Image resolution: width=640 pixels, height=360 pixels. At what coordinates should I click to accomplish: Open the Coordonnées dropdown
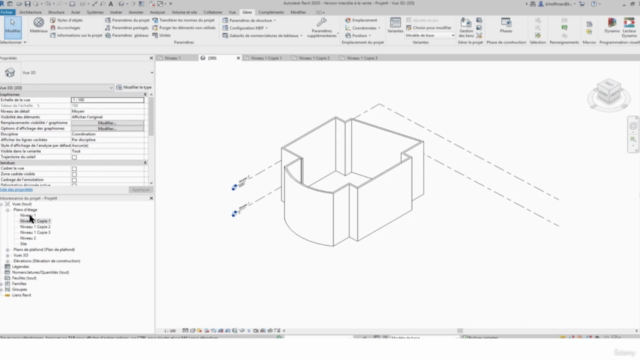(362, 28)
